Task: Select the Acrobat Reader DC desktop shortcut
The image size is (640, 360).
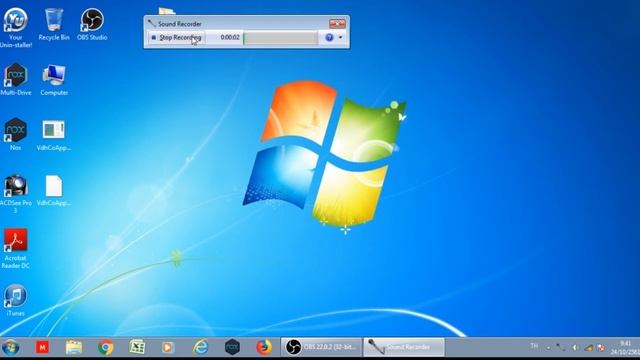Action: tap(16, 249)
